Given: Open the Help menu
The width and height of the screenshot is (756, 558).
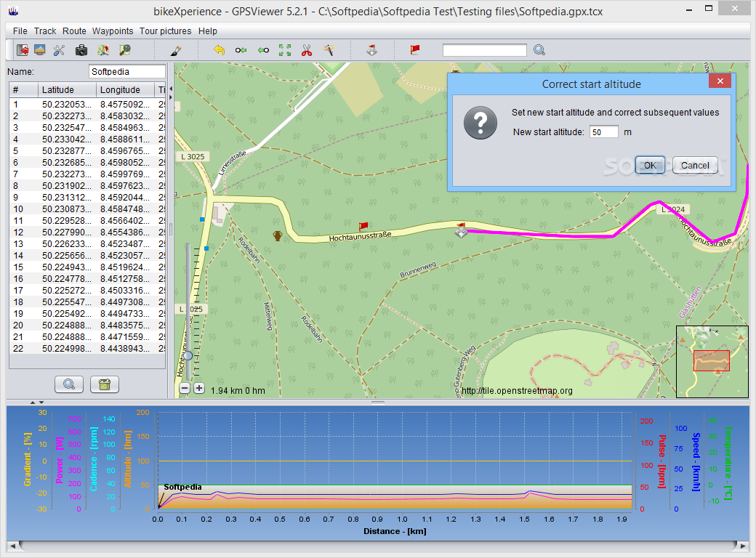Looking at the screenshot, I should pyautogui.click(x=208, y=31).
